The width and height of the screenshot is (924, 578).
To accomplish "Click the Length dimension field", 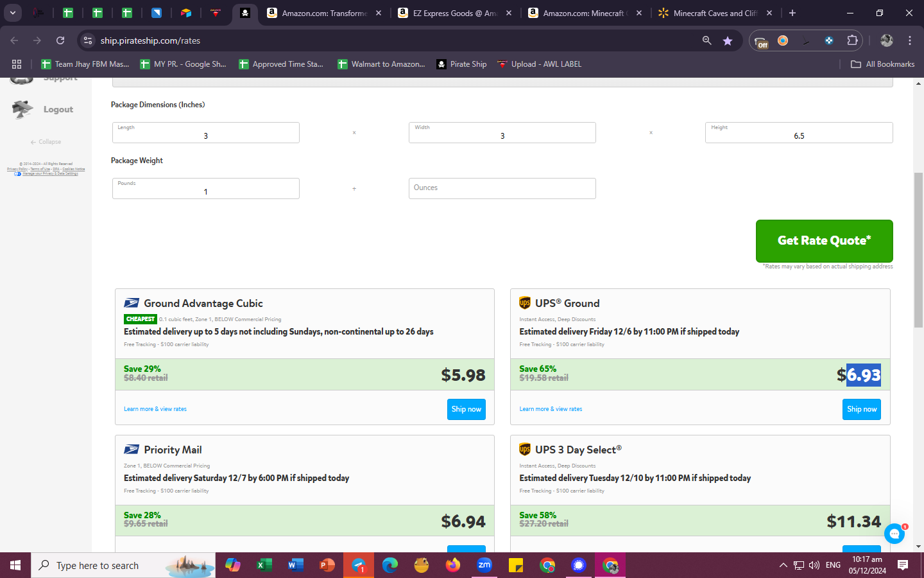I will click(206, 132).
